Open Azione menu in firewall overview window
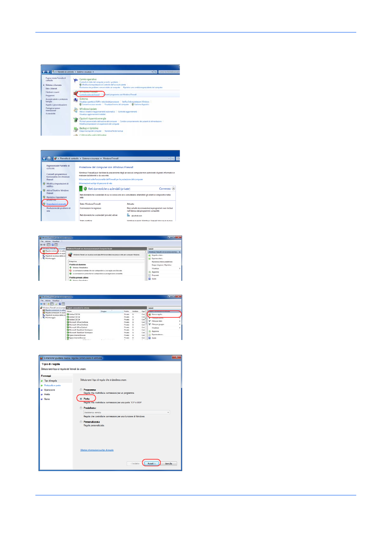Viewport: 392px width, 555px height. [x=48, y=241]
